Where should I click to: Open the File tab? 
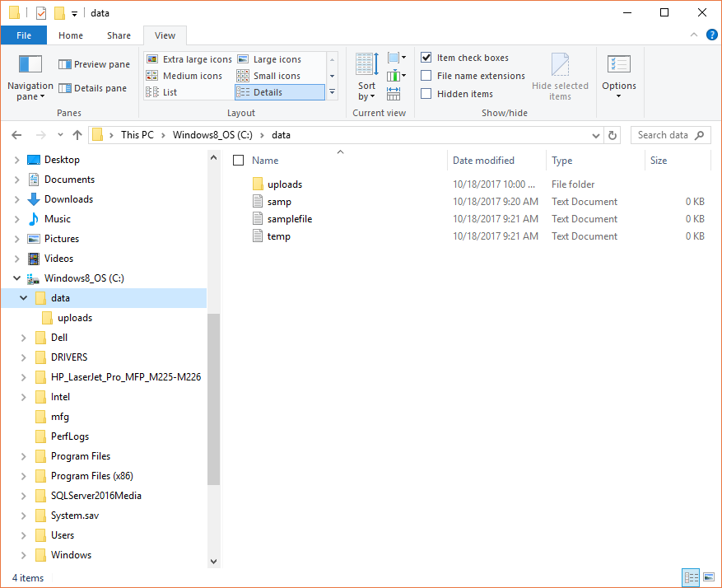coord(24,35)
